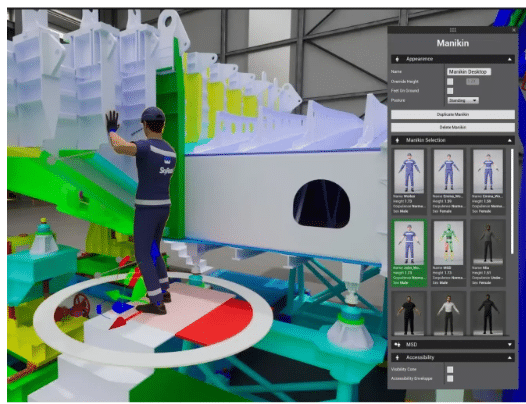Toggle the Feet On Ground checkbox
The width and height of the screenshot is (526, 404).
[450, 91]
